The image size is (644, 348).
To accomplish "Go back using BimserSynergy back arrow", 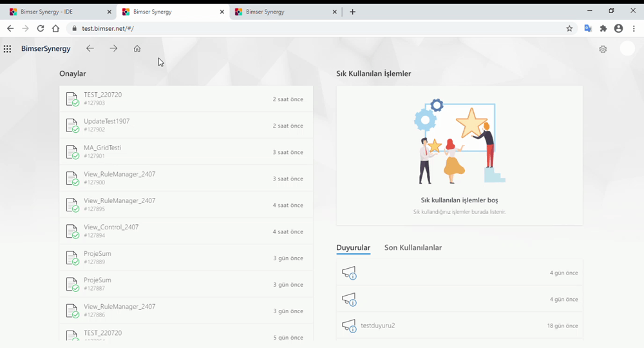I will tap(90, 49).
